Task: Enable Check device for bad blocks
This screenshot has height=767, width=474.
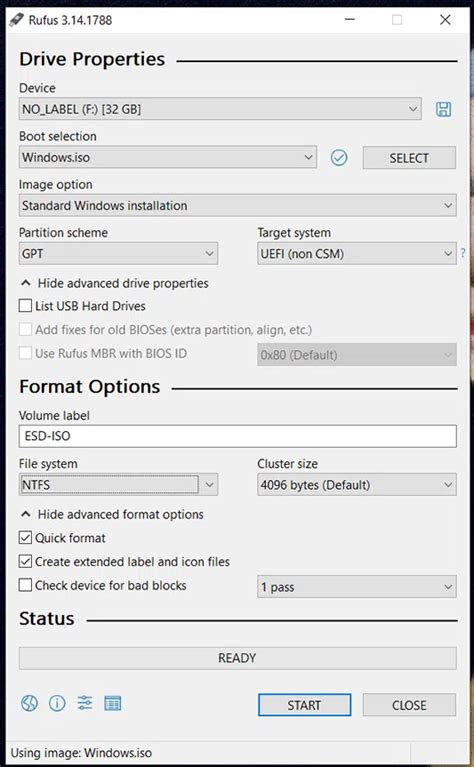Action: click(x=25, y=585)
